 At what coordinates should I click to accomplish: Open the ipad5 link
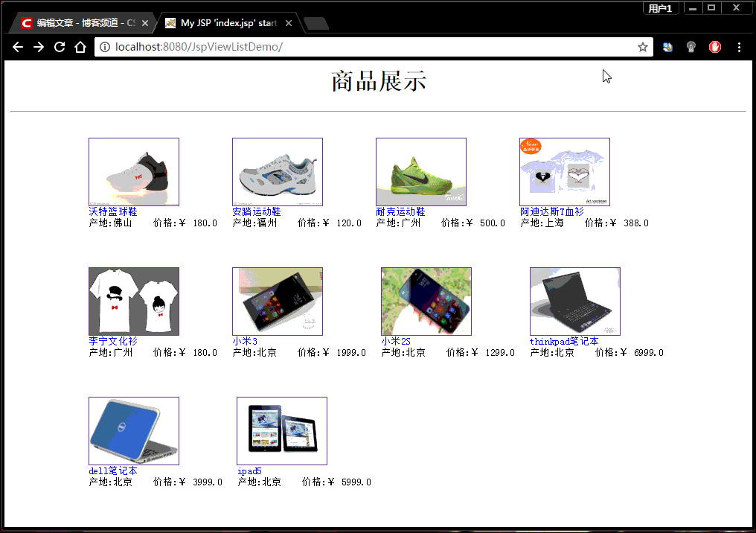click(250, 470)
